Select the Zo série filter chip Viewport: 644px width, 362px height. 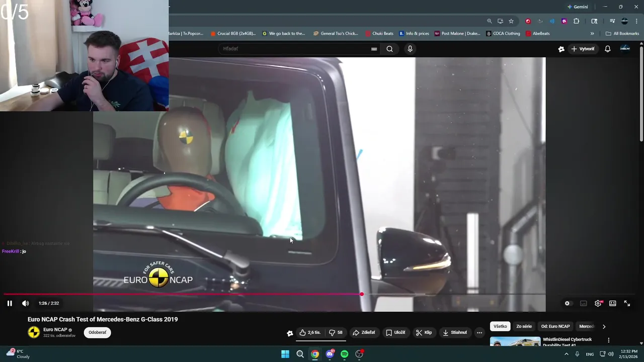tap(524, 326)
